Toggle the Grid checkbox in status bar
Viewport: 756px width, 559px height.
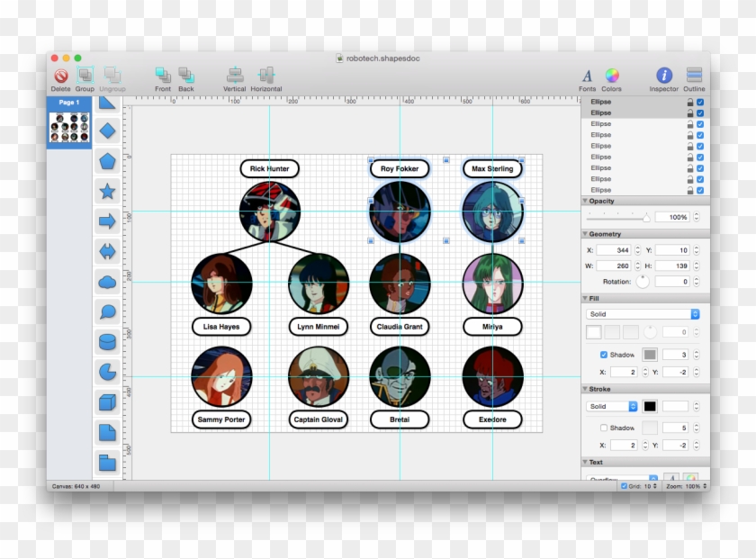tap(625, 486)
